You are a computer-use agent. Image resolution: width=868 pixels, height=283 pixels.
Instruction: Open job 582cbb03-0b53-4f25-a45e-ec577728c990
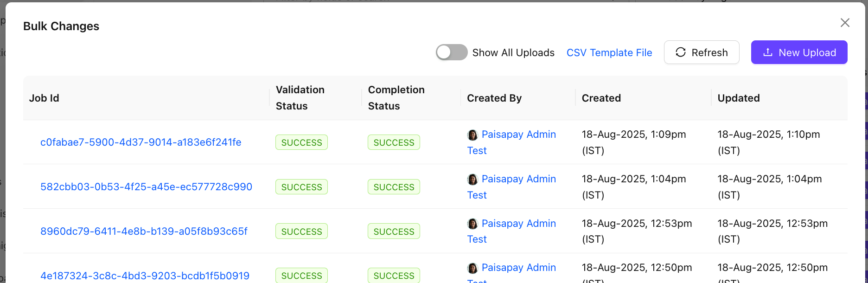[146, 187]
